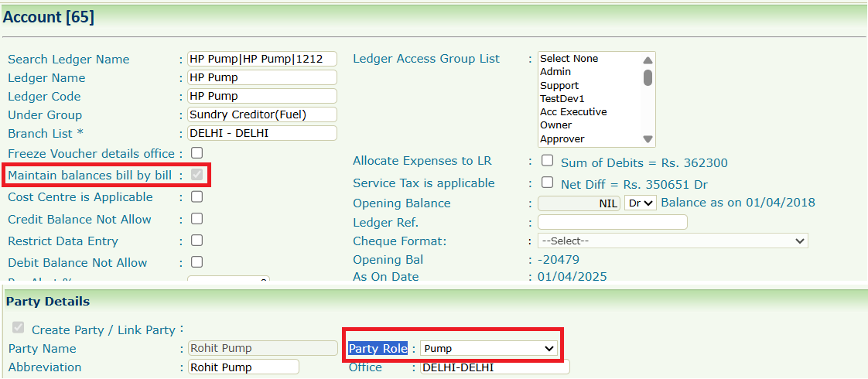Check Service Tax is applicable box
Viewport: 868px width, 379px height.
coord(548,183)
